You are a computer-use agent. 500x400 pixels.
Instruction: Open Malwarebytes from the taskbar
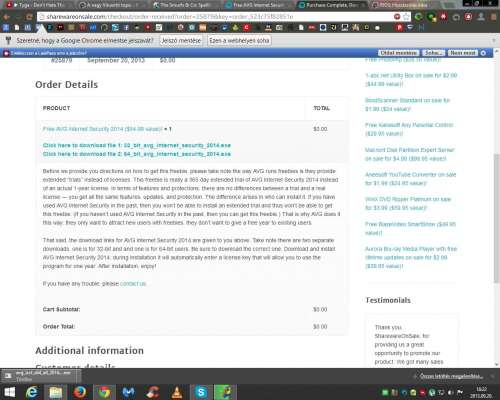click(x=128, y=392)
